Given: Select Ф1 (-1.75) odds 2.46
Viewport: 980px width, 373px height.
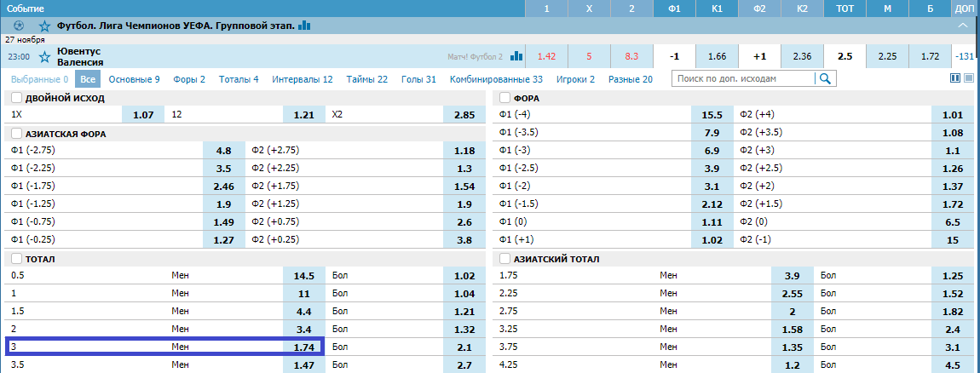Looking at the screenshot, I should (224, 186).
